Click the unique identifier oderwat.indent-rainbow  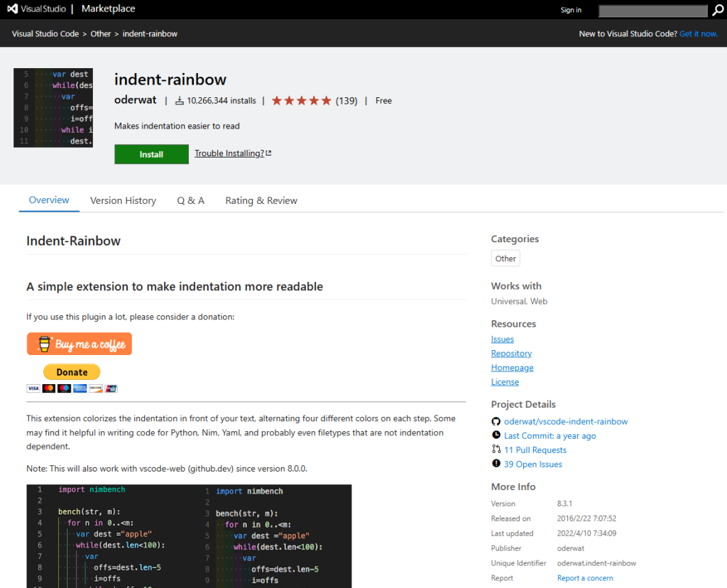click(x=596, y=563)
